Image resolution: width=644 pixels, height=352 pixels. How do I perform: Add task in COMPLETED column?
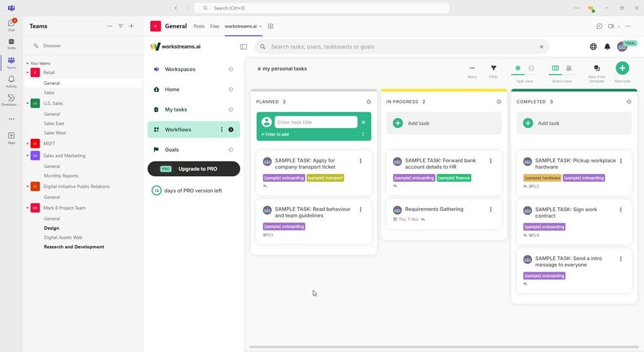(574, 123)
